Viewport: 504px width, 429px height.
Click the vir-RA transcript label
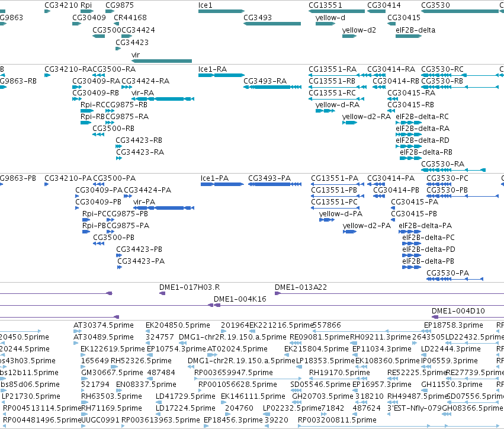pyautogui.click(x=143, y=93)
